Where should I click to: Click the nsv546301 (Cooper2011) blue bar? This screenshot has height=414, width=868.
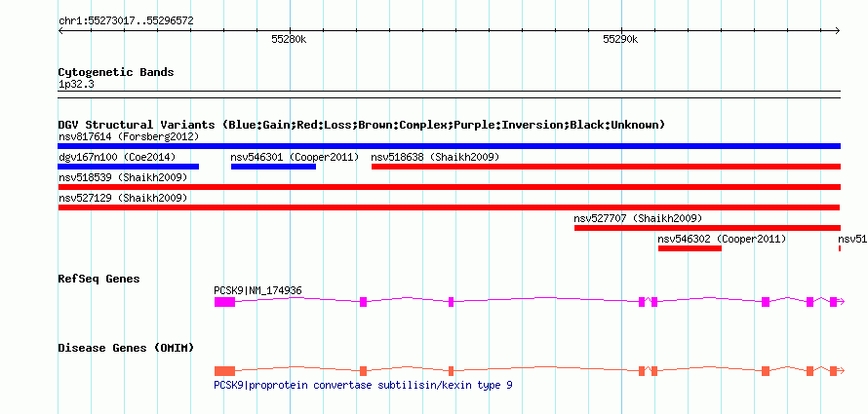click(273, 167)
